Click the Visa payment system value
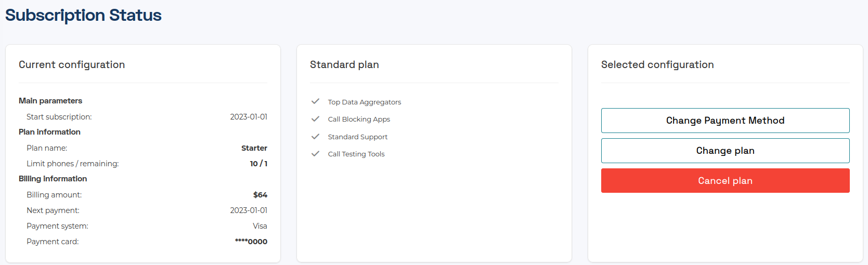 pos(260,226)
